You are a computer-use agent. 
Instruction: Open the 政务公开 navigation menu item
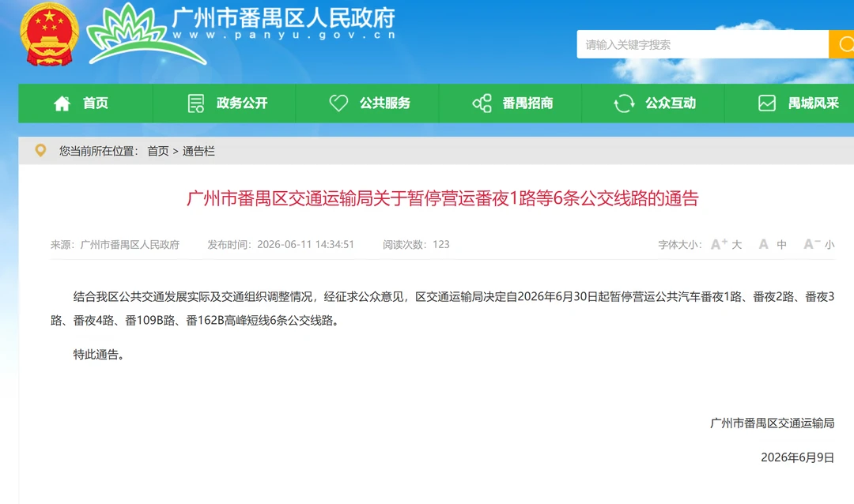click(x=225, y=103)
